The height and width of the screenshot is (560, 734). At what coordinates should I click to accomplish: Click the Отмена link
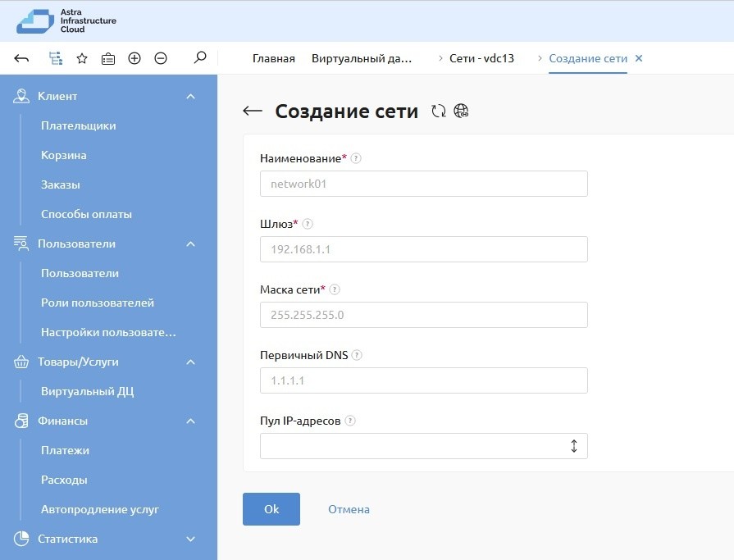[x=349, y=509]
